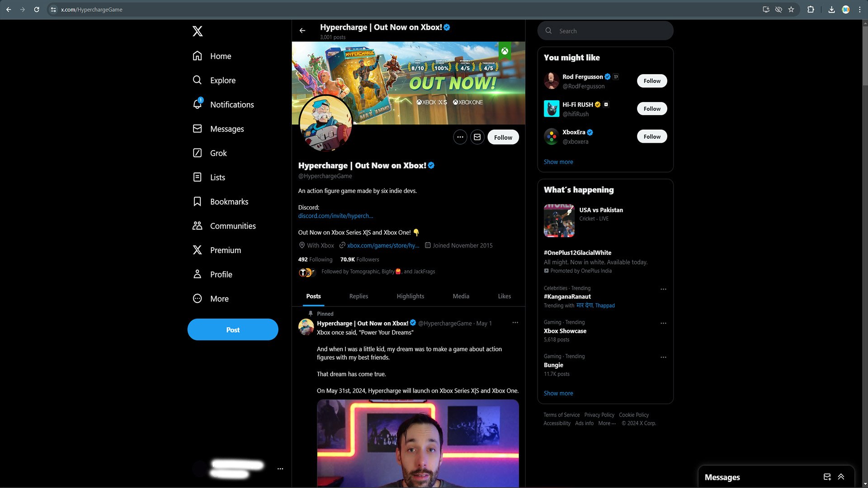Open Hypercharge profile avatar picture
The height and width of the screenshot is (488, 868).
[x=325, y=122]
